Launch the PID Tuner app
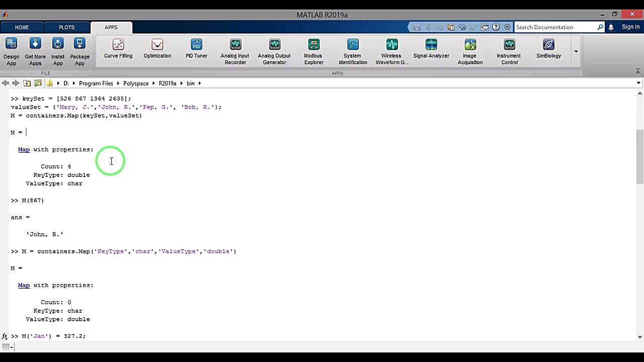The width and height of the screenshot is (644, 362). point(197,49)
